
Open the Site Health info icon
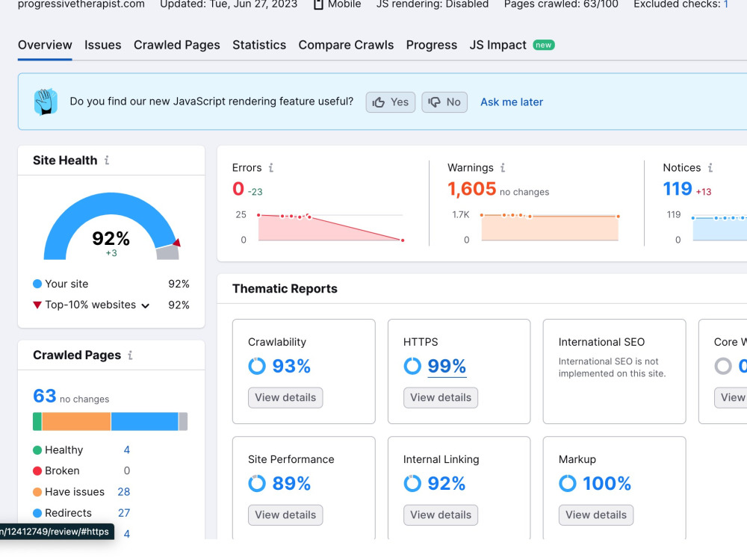[x=107, y=161]
